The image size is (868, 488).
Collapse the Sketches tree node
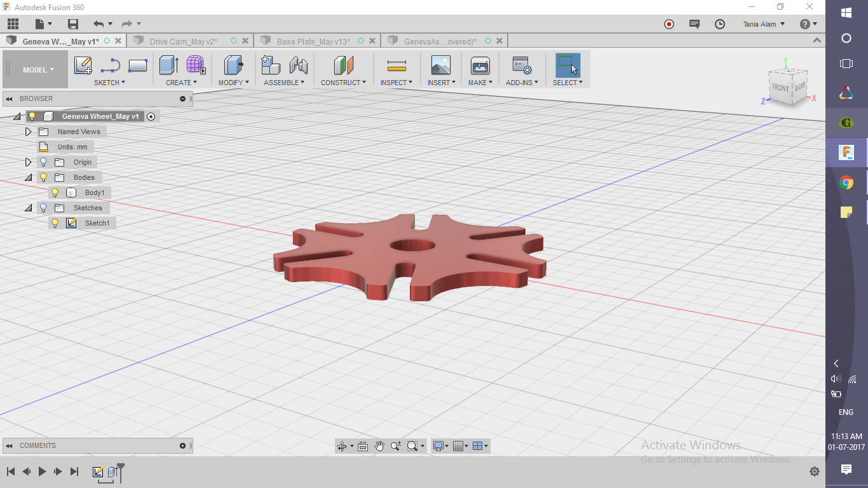pyautogui.click(x=28, y=208)
